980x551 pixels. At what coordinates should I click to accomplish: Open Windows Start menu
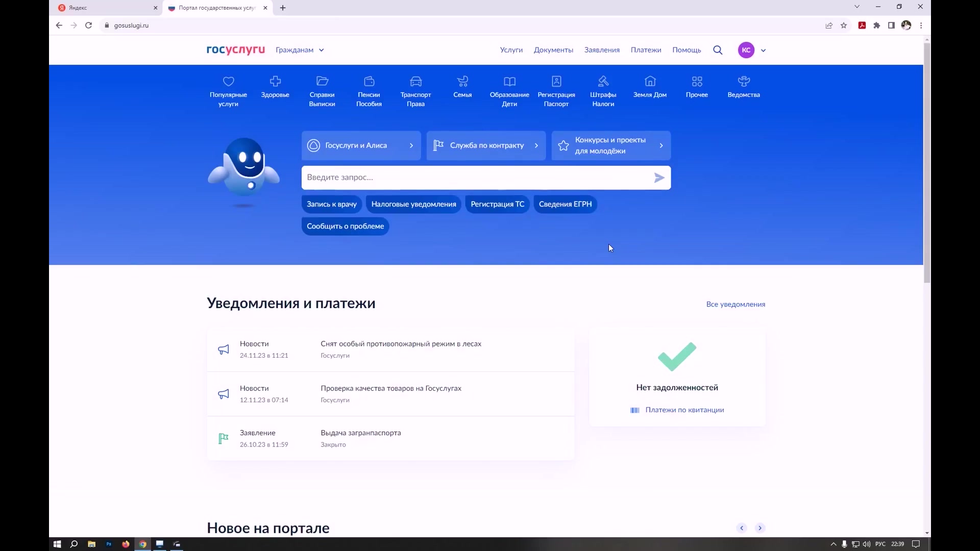click(57, 544)
